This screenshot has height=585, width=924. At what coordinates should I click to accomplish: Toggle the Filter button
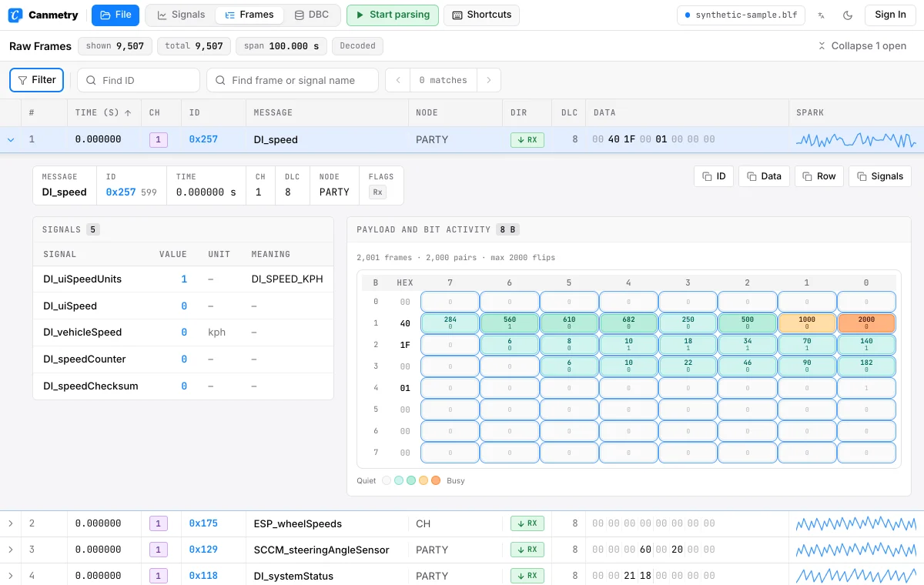36,80
